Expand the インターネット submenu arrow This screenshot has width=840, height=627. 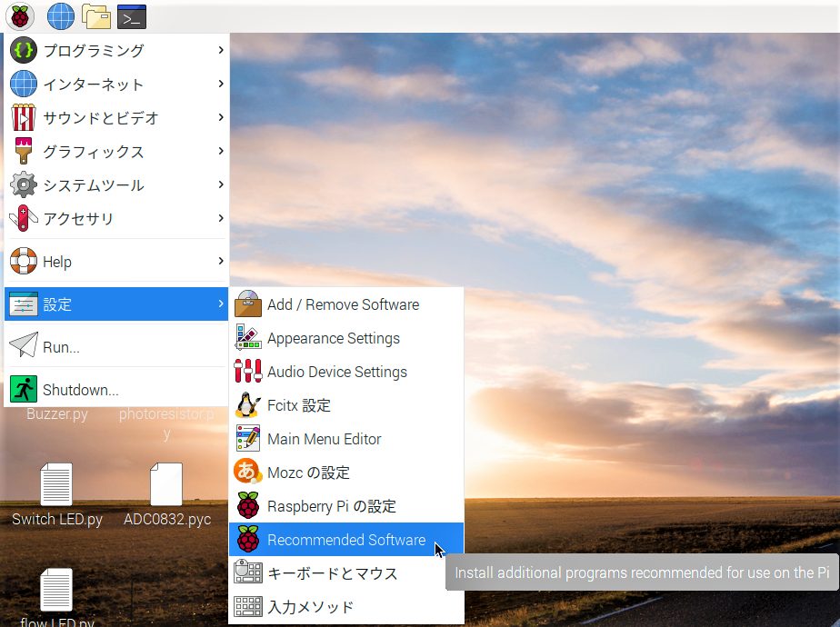pyautogui.click(x=221, y=84)
